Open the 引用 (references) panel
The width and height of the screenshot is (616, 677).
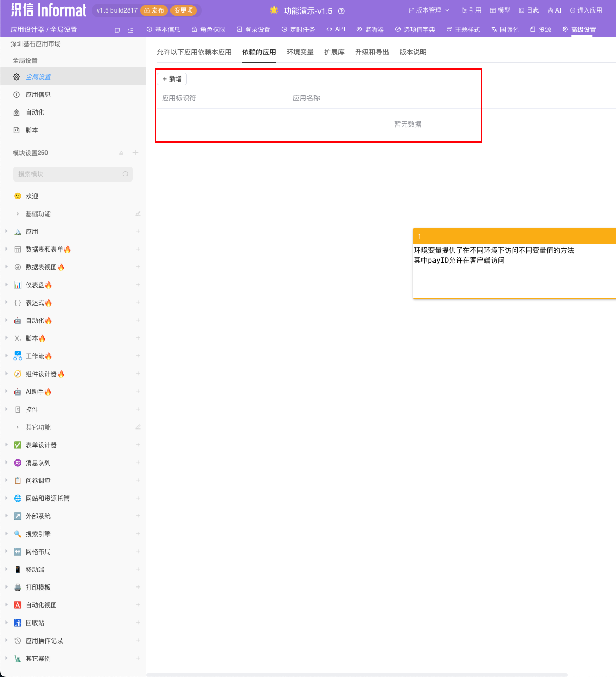(471, 10)
